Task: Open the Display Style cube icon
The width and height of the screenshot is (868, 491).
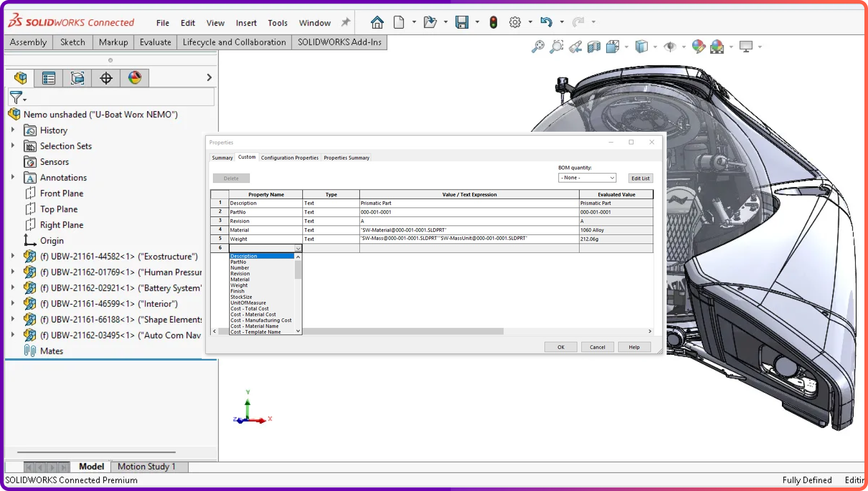Action: click(x=642, y=47)
